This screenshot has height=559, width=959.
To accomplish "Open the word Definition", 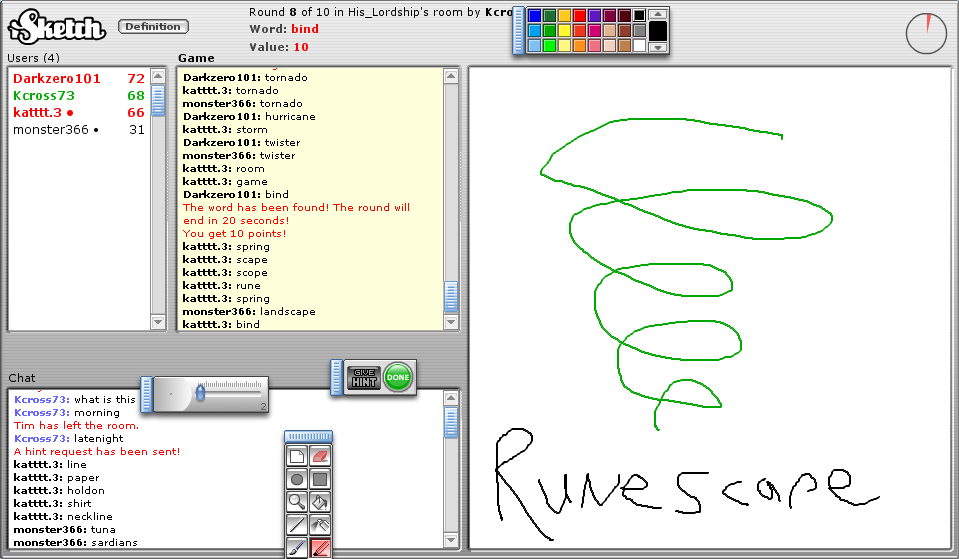I will pos(153,26).
